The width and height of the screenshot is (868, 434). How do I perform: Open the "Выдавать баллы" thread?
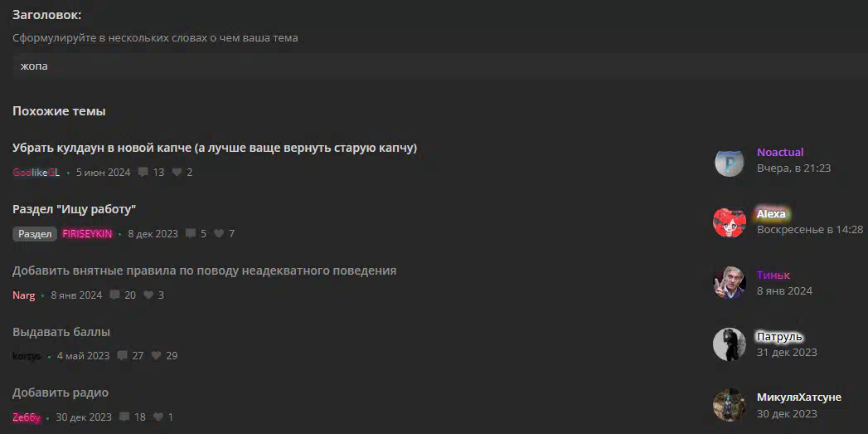61,332
